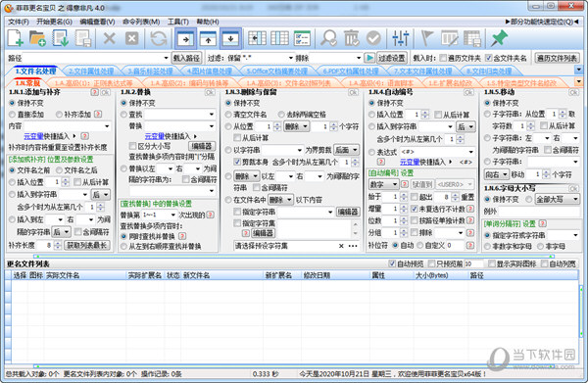Switch to the 3.音乐标签处理 tab
This screenshot has height=383, width=588.
[150, 71]
